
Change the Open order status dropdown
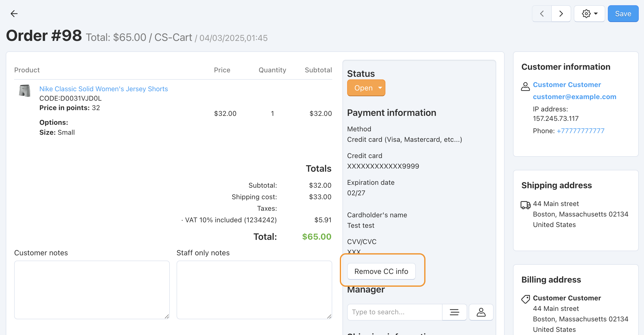coord(366,88)
